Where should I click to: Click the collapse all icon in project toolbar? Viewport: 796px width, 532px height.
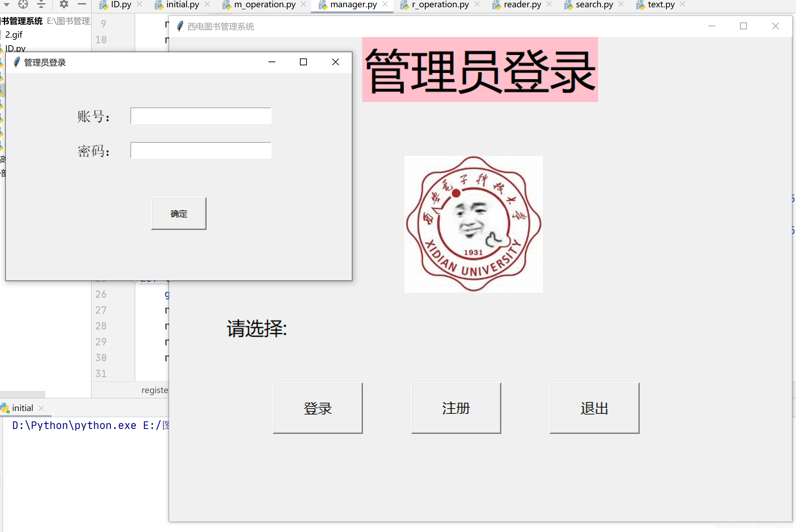tap(41, 4)
